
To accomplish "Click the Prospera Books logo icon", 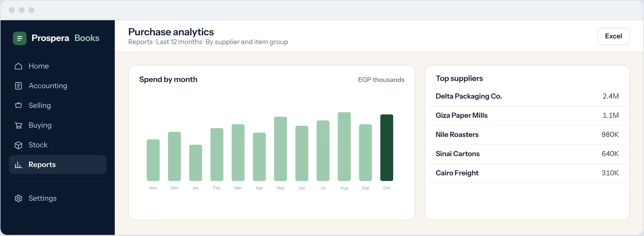I will pos(20,38).
